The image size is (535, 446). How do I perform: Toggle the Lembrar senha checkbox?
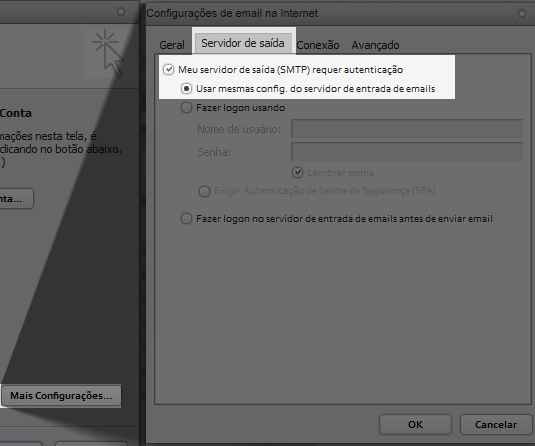(x=298, y=172)
